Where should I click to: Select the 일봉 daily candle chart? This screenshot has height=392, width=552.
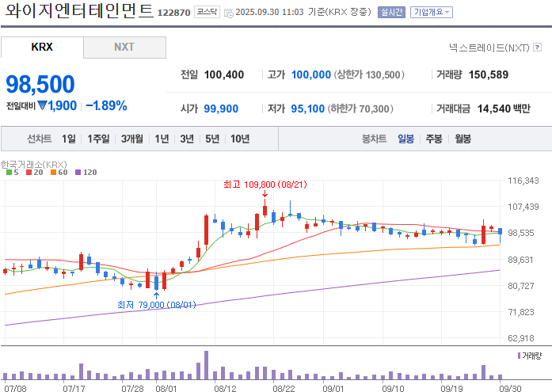coord(406,139)
